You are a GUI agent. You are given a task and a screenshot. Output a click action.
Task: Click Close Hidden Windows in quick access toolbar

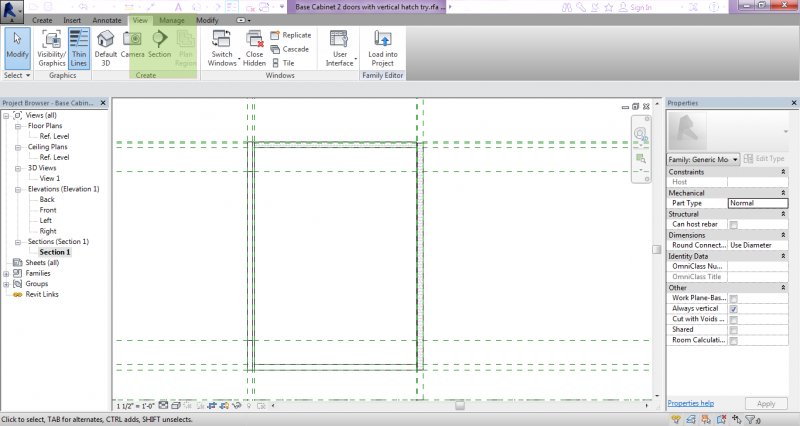coord(251,7)
